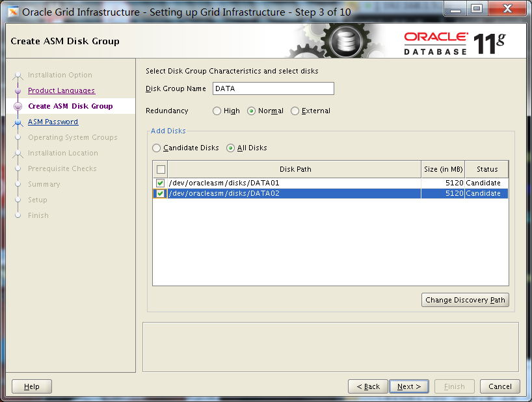532x402 pixels.
Task: Select External redundancy radio button
Action: coord(295,111)
